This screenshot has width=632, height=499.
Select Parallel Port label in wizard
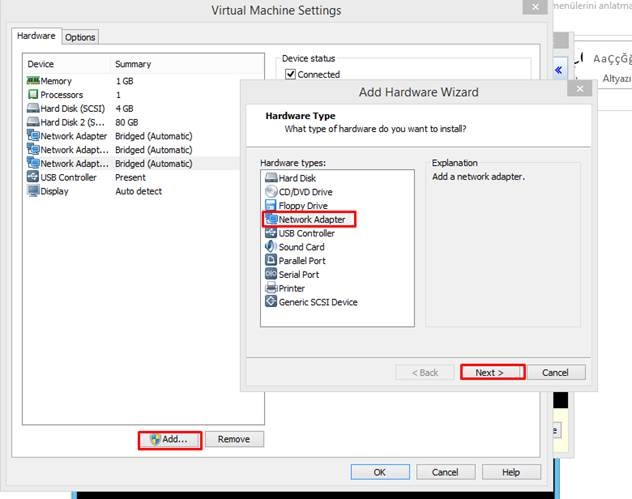pos(302,260)
